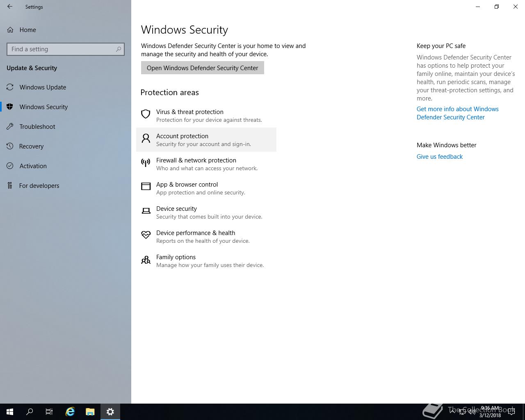
Task: Click the search magnifier in Find a setting
Action: coord(119,49)
